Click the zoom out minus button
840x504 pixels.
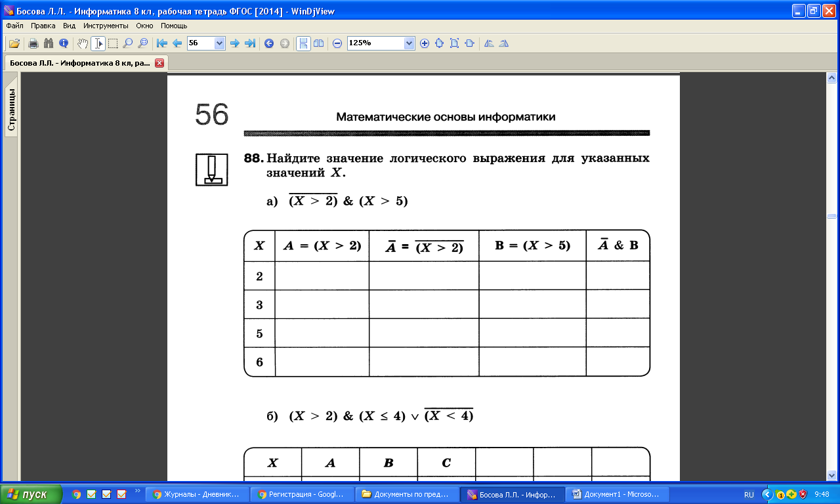pyautogui.click(x=337, y=43)
